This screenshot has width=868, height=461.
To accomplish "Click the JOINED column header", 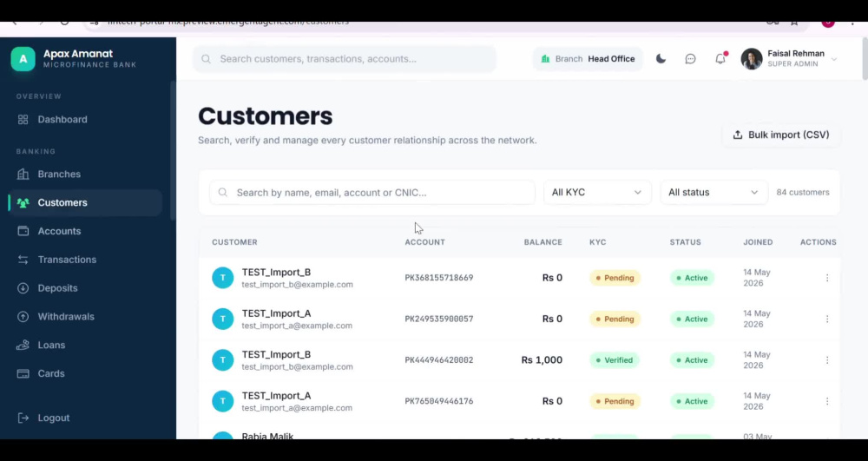I will (x=758, y=242).
